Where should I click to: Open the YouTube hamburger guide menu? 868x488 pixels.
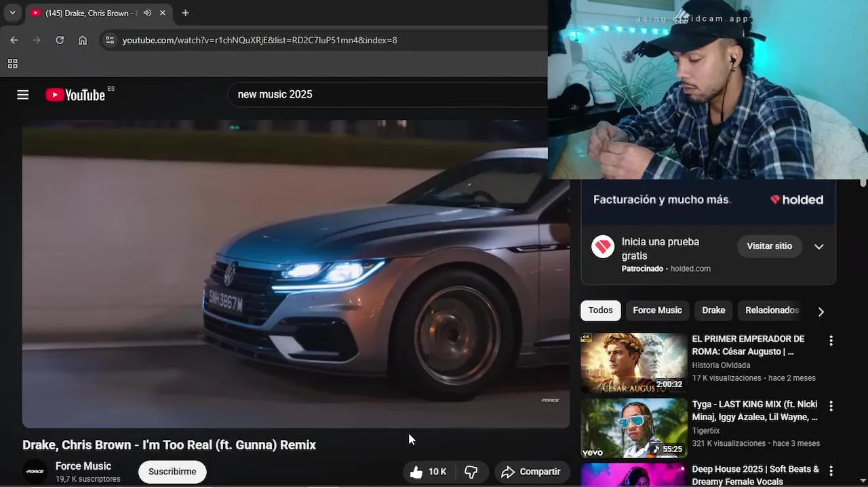tap(23, 95)
